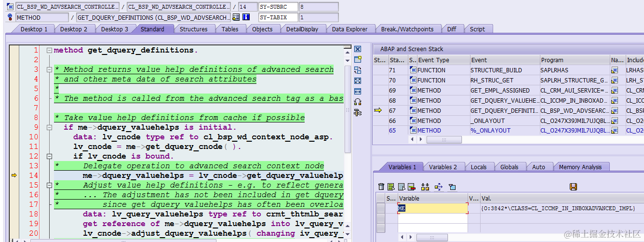This screenshot has width=644, height=242.
Task: Open the Auto variables tab
Action: pyautogui.click(x=538, y=167)
